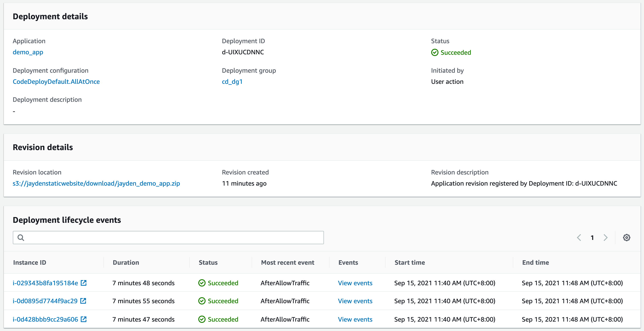The height and width of the screenshot is (331, 644).
Task: Click the search magnifier icon
Action: (x=21, y=237)
